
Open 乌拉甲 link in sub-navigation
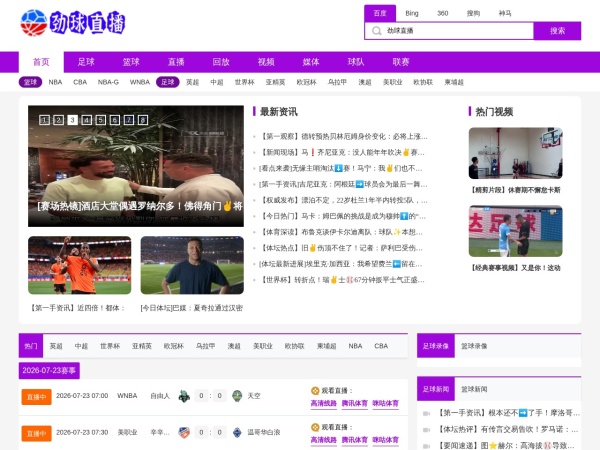337,82
